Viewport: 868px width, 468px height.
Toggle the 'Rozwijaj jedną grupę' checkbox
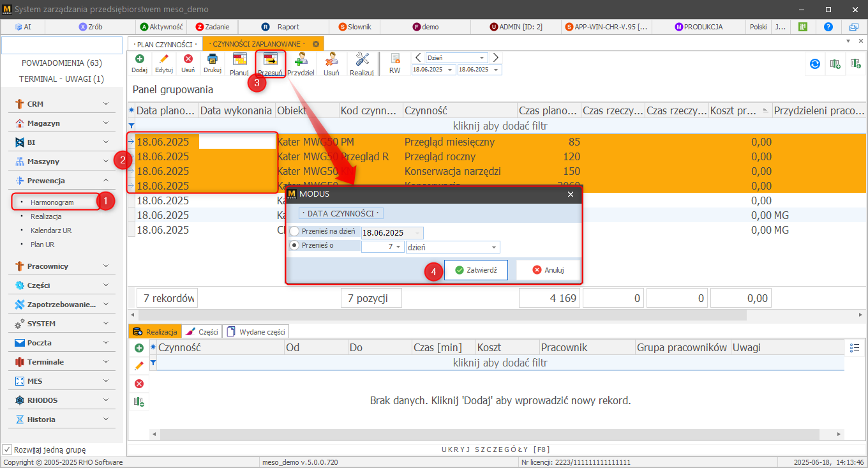[x=7, y=449]
